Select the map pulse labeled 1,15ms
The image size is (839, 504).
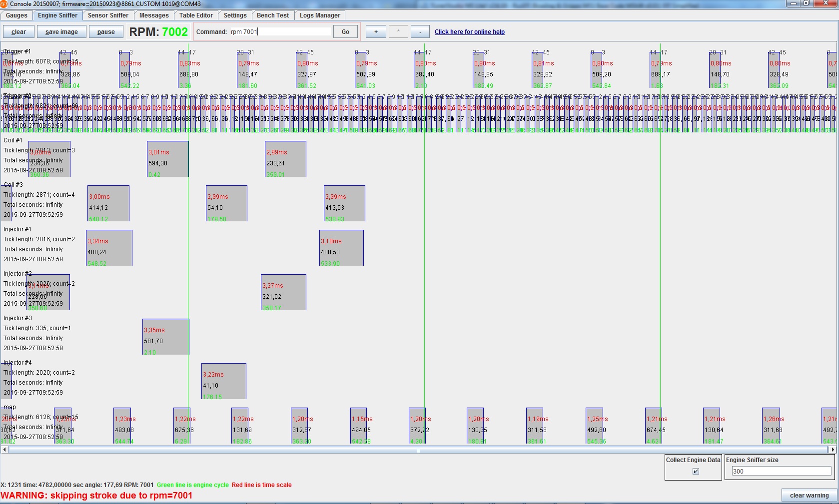tap(358, 426)
